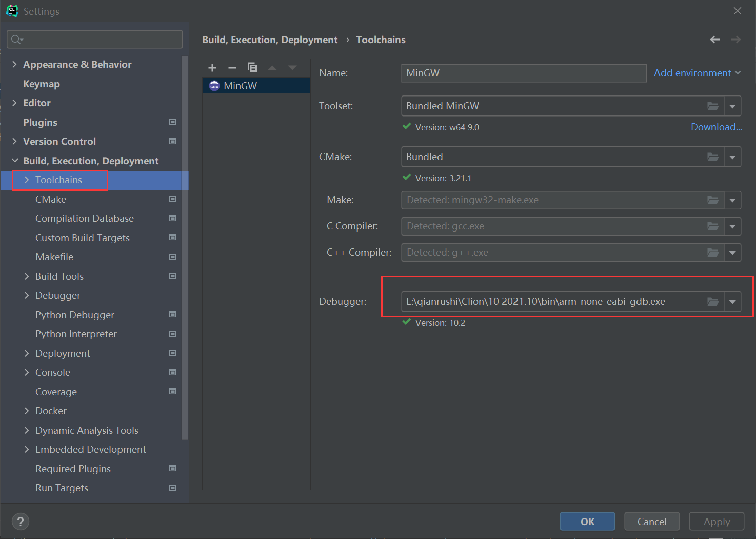Click the Apply button
The width and height of the screenshot is (756, 539).
pyautogui.click(x=717, y=522)
